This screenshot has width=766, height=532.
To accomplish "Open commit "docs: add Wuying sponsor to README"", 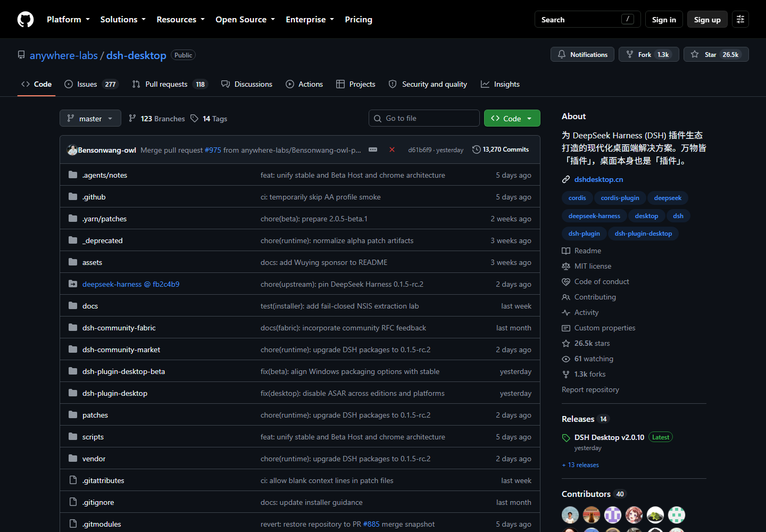I will coord(324,262).
